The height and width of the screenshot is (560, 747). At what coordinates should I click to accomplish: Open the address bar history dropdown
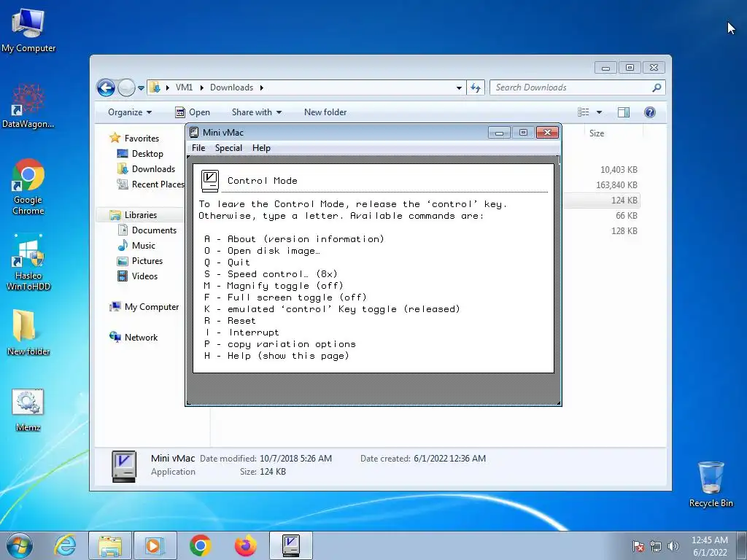[x=459, y=87]
